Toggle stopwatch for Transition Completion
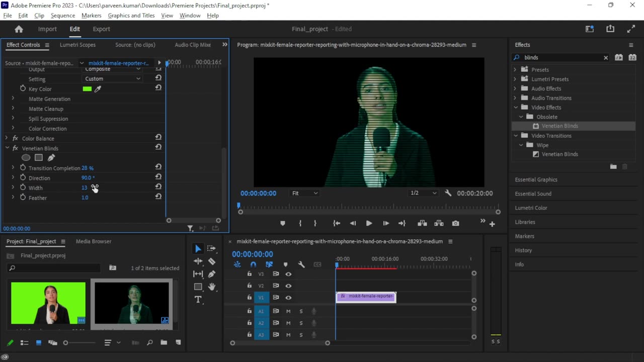The width and height of the screenshot is (644, 362). click(23, 168)
